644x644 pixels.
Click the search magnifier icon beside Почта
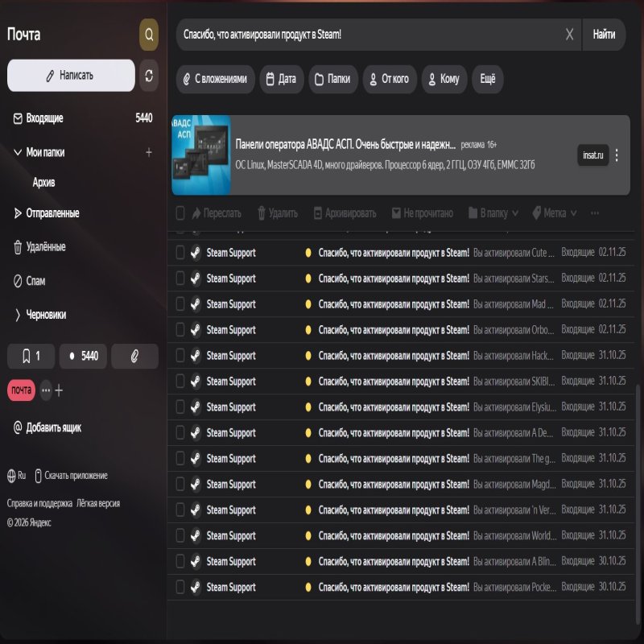click(x=148, y=35)
